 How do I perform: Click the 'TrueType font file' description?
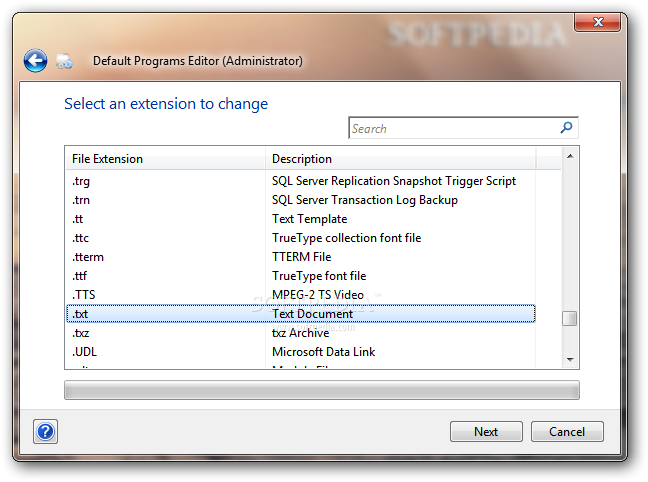pyautogui.click(x=319, y=276)
